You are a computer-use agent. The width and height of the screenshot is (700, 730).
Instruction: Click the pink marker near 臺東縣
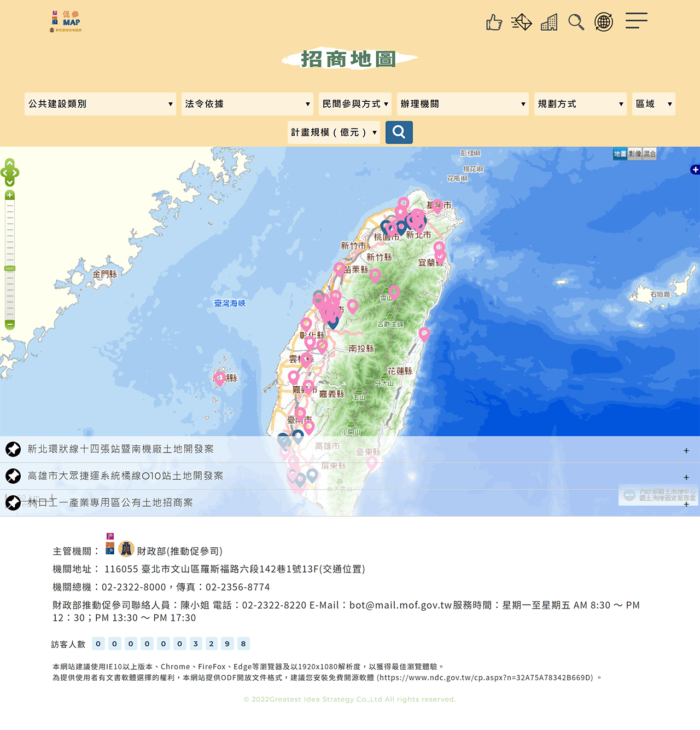[372, 463]
